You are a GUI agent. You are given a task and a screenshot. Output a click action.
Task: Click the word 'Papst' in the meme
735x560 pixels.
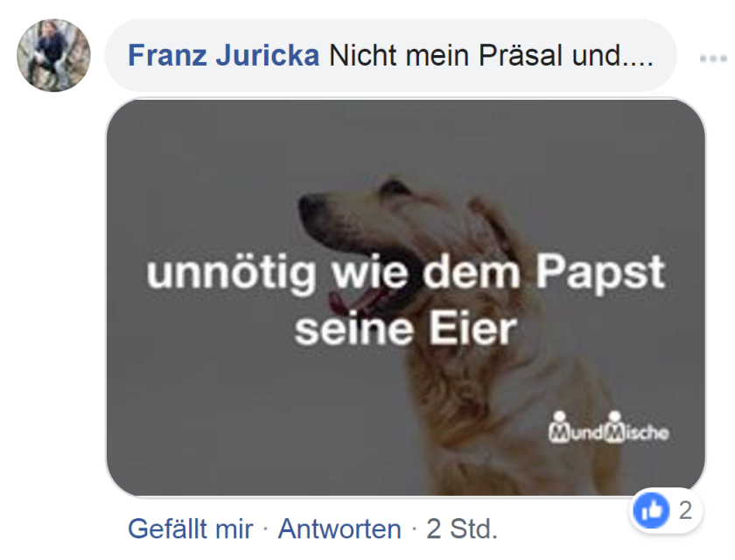coord(600,273)
